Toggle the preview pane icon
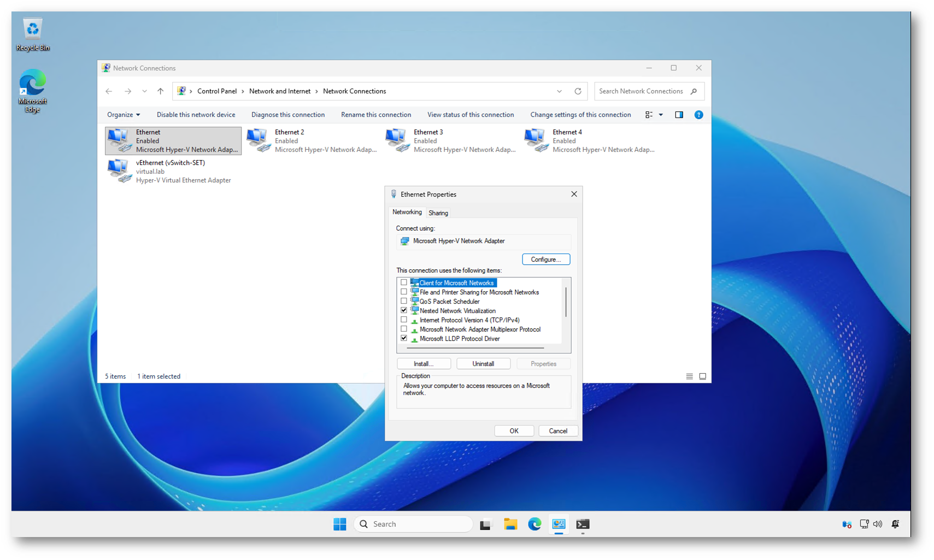This screenshot has width=934, height=560. (x=679, y=115)
